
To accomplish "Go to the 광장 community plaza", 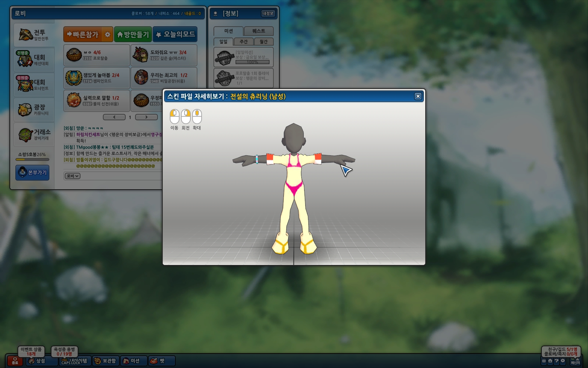I will point(34,109).
